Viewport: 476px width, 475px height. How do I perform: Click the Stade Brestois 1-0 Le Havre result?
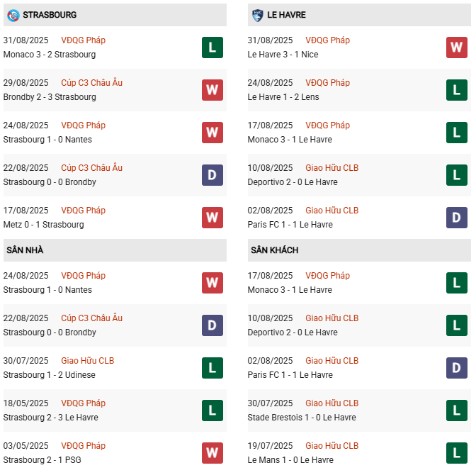[x=290, y=418]
